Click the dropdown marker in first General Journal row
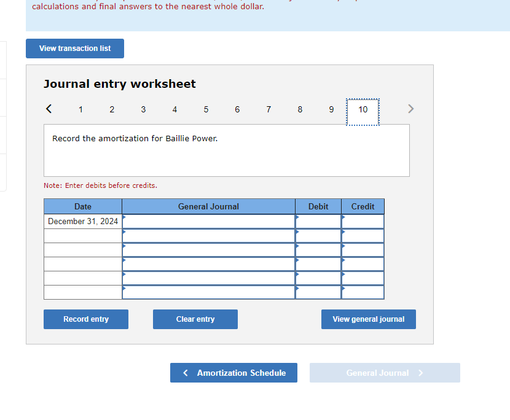This screenshot has width=510, height=420. (x=125, y=218)
